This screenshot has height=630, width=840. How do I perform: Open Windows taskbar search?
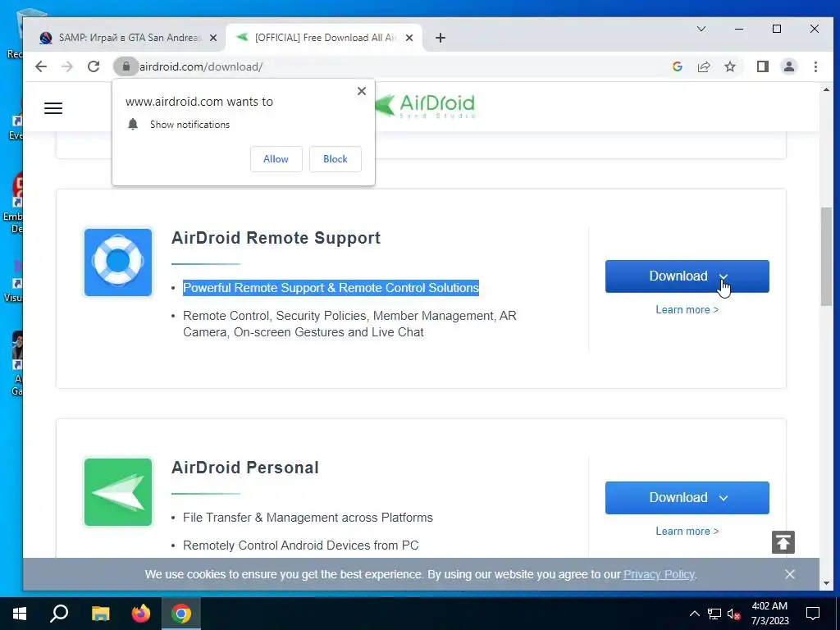59,614
